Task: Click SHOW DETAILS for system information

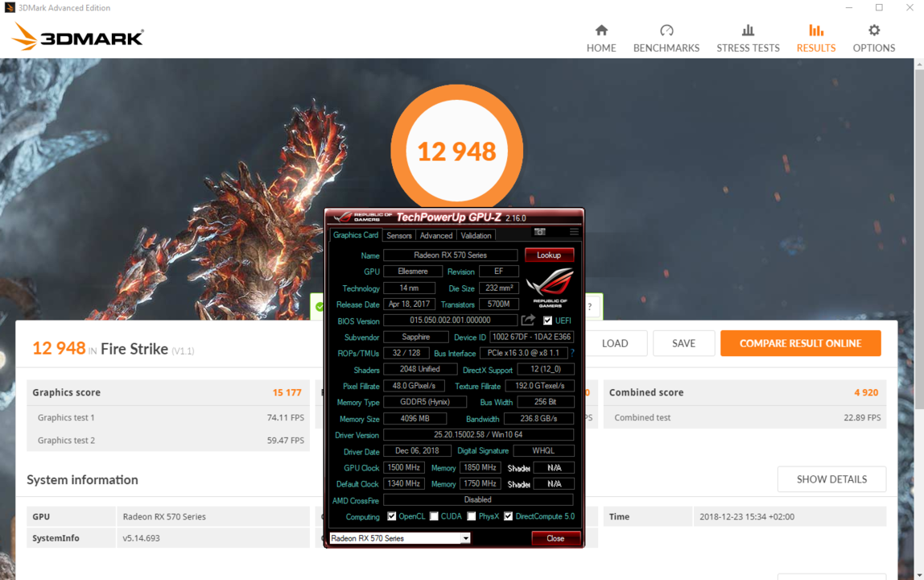Action: [x=831, y=479]
